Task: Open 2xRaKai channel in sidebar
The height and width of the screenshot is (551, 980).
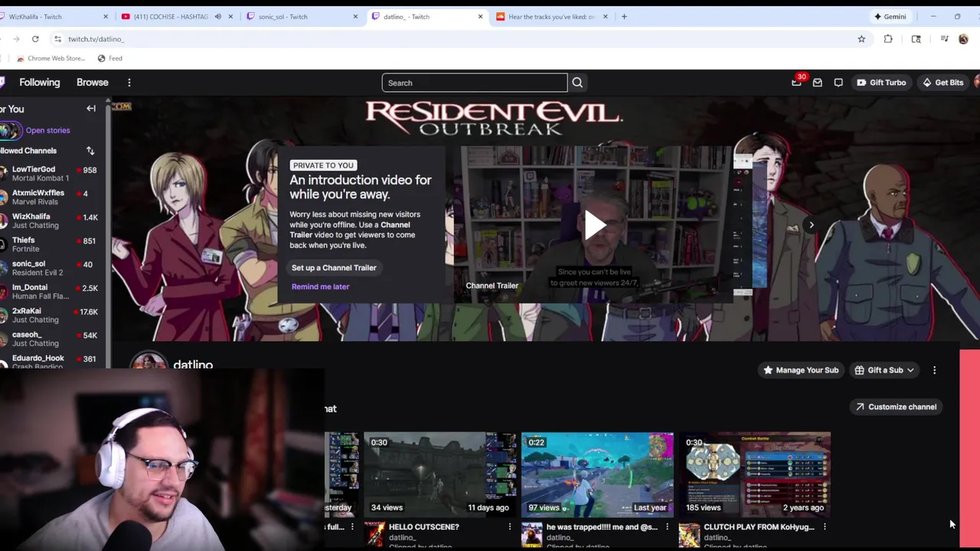Action: (x=51, y=316)
